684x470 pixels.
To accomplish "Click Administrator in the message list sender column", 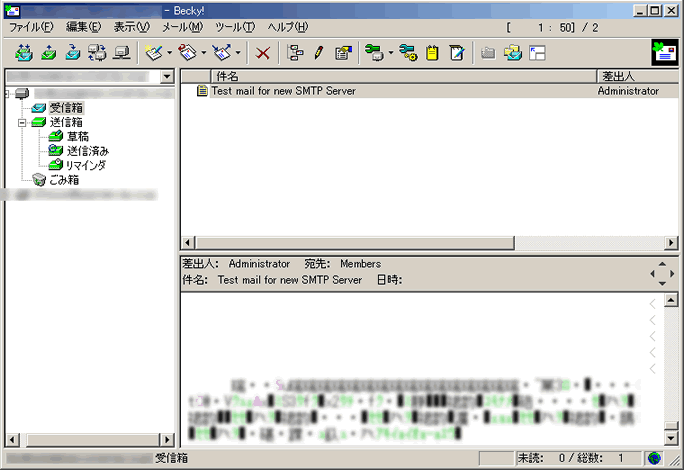I will tap(628, 91).
